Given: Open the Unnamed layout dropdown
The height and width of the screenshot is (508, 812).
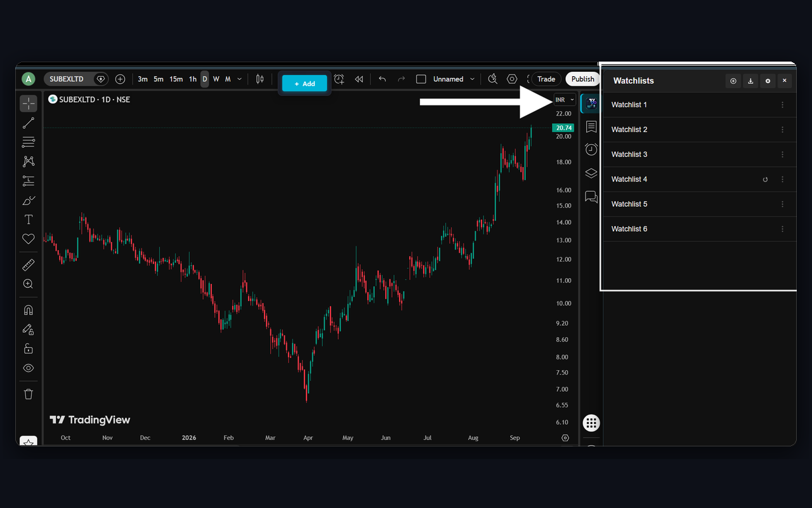Looking at the screenshot, I should click(x=454, y=79).
